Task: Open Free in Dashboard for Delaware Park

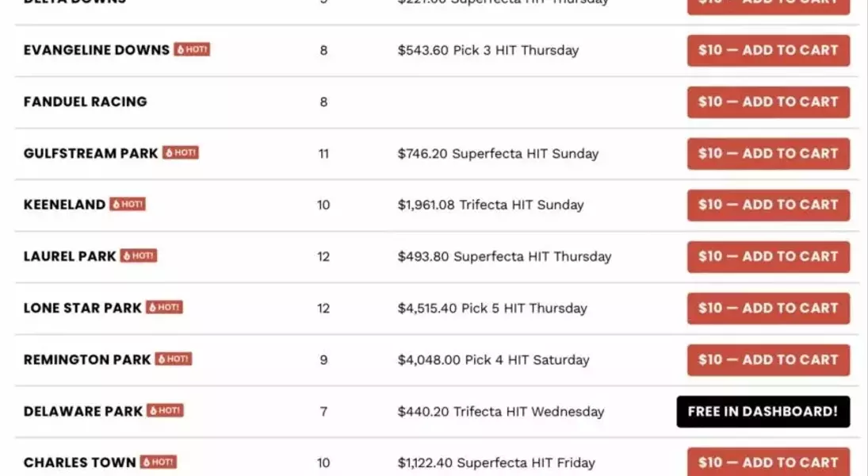Action: [x=763, y=411]
